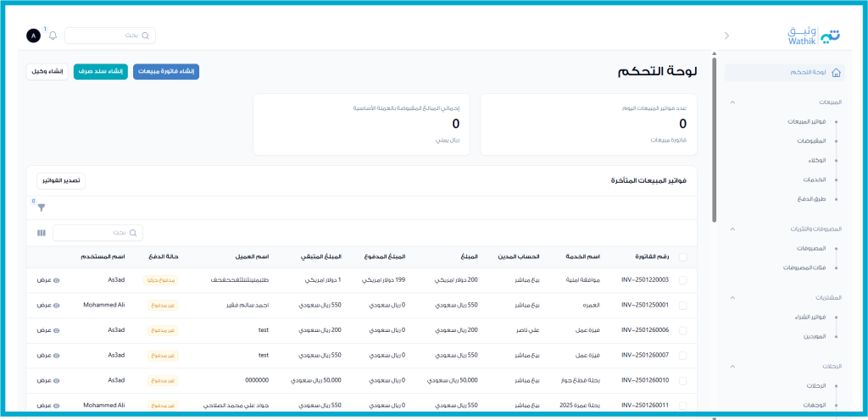Toggle the select-all checkbox in table header
Image resolution: width=868 pixels, height=420 pixels.
tap(683, 258)
